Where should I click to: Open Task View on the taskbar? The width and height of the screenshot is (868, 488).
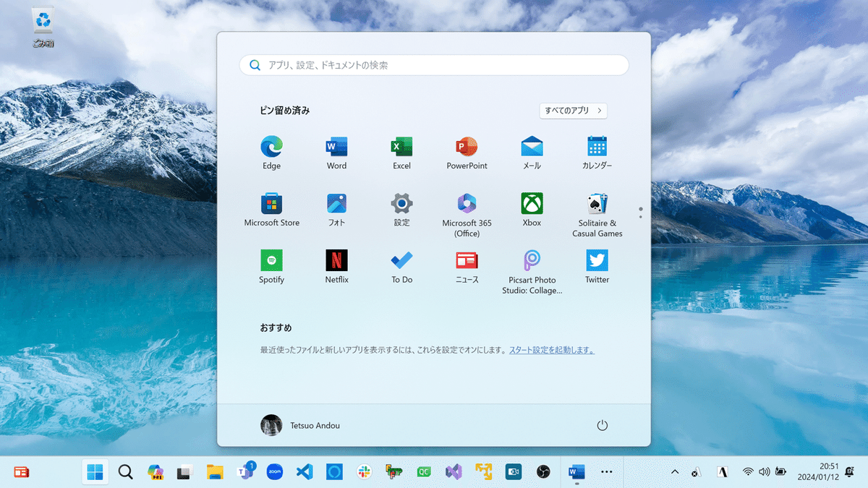(185, 472)
